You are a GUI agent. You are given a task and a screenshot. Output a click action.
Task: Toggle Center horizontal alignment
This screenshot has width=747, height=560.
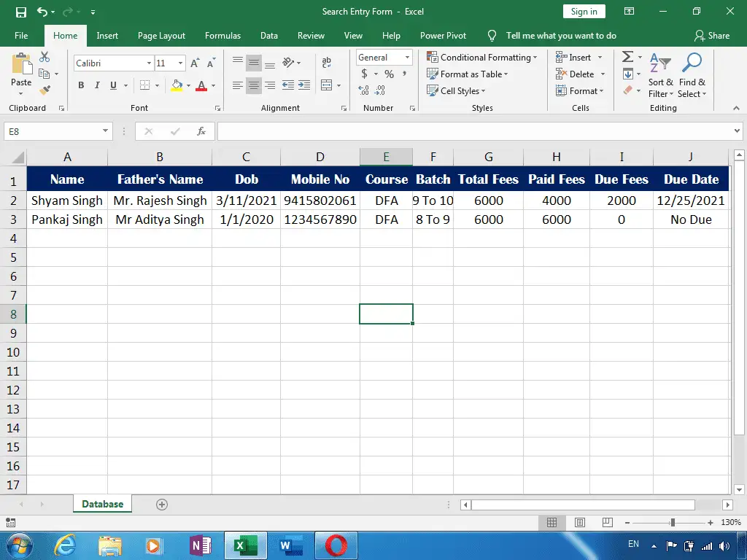coord(253,85)
